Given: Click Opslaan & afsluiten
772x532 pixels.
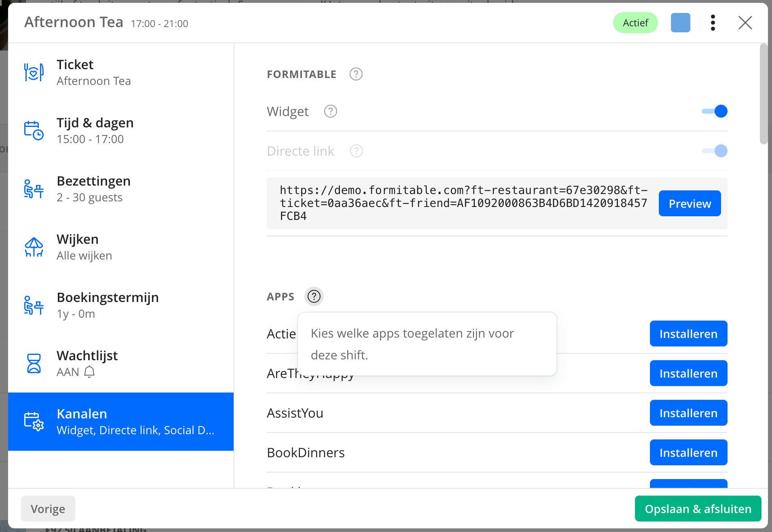Looking at the screenshot, I should click(698, 509).
